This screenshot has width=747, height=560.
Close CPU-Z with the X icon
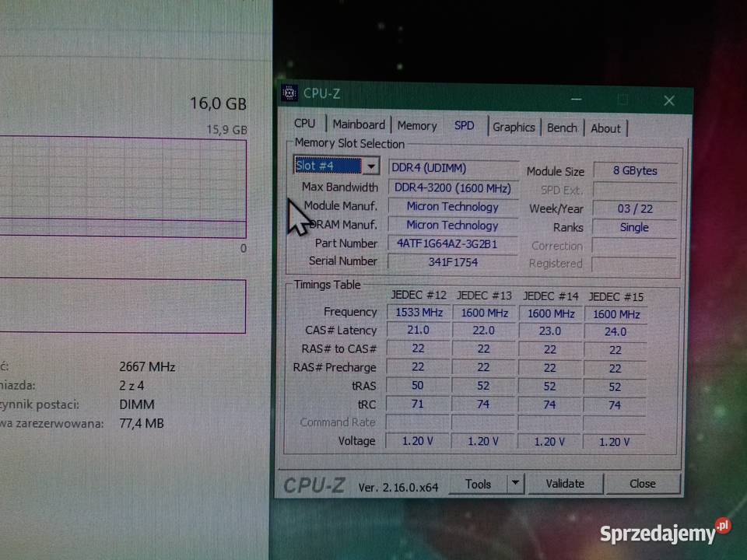(x=669, y=100)
